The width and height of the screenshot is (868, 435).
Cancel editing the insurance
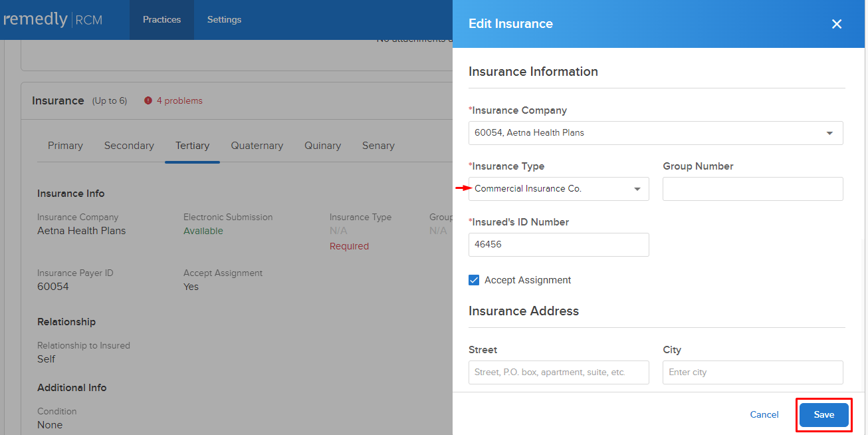coord(764,415)
